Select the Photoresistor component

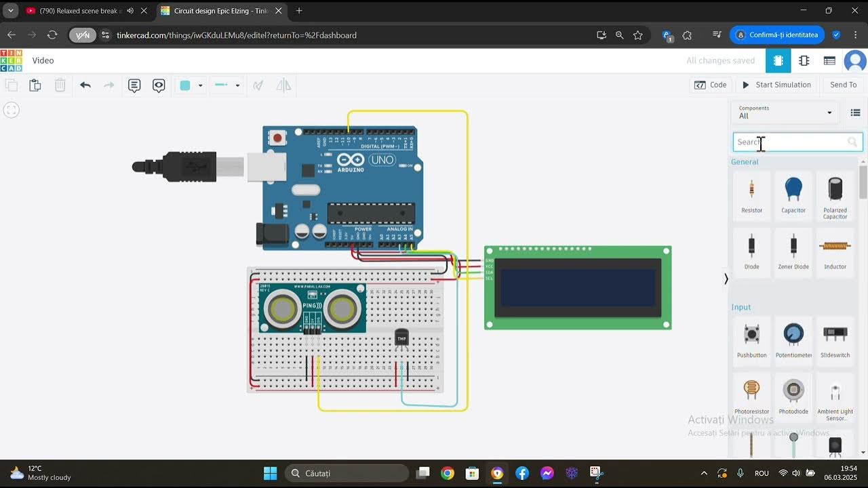click(x=751, y=396)
